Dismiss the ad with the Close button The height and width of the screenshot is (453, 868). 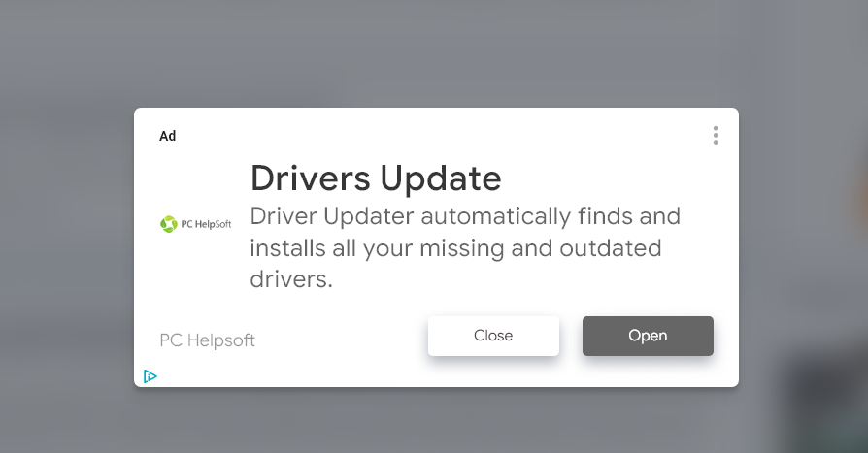point(493,336)
